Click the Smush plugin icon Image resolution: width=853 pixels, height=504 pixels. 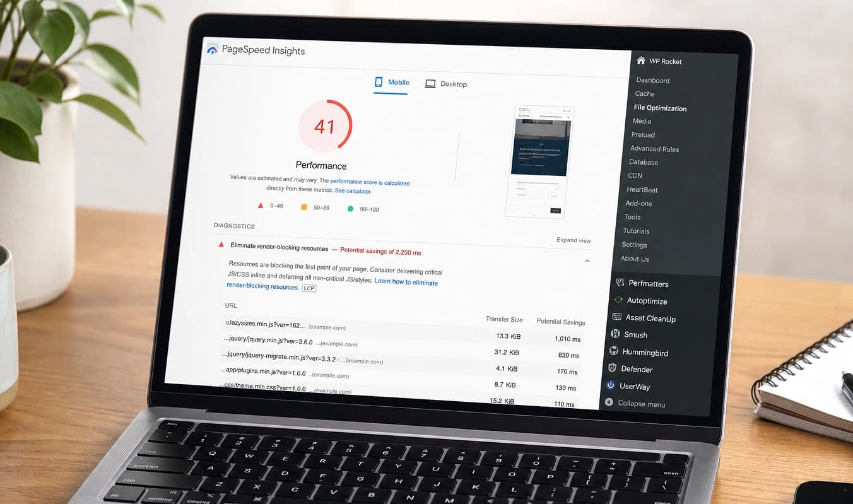point(615,334)
